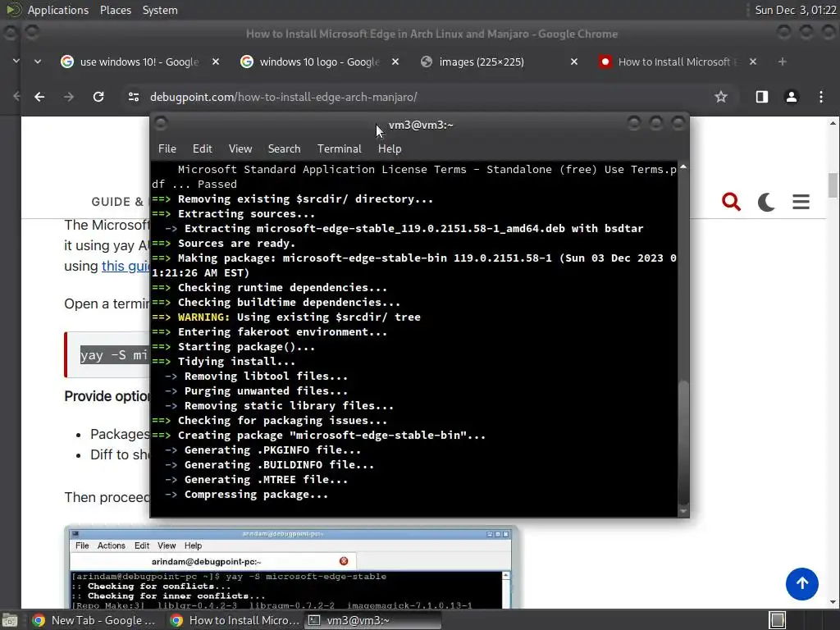840x630 pixels.
Task: Click the terminal scrollbar thumb
Action: (x=683, y=442)
